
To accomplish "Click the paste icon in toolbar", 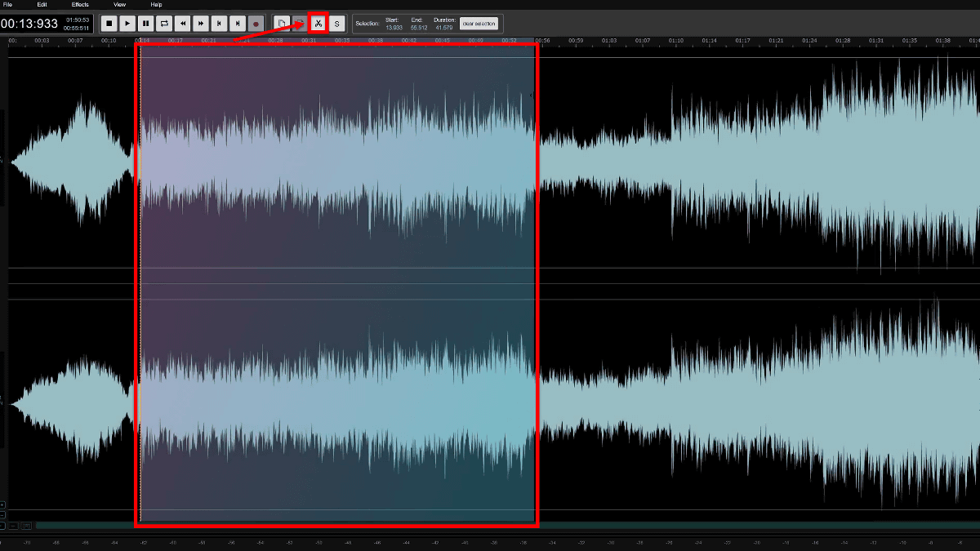I will (x=300, y=24).
